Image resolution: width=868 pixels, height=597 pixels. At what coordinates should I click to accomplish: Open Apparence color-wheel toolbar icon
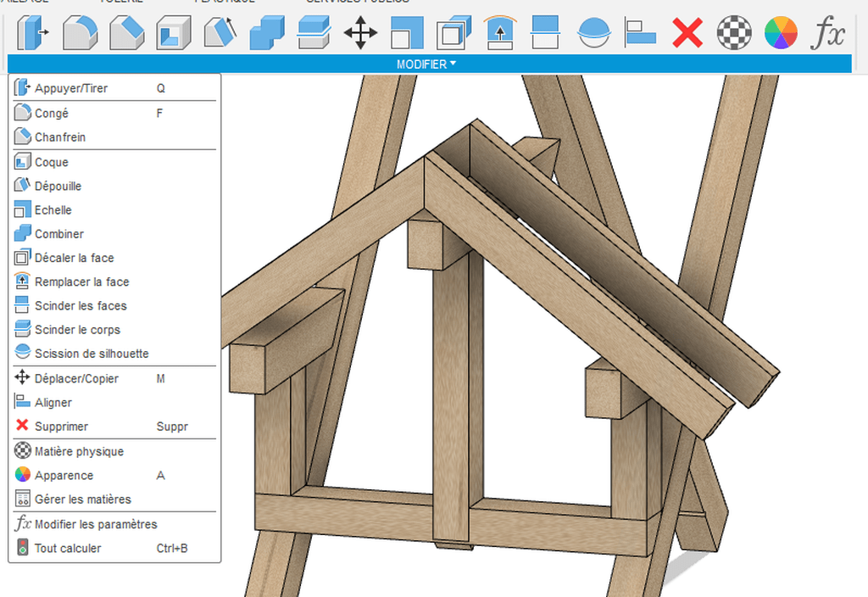781,33
